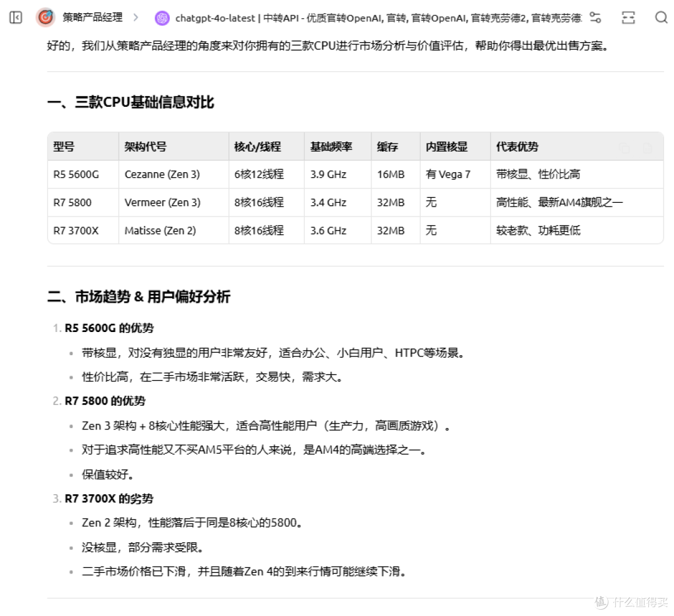This screenshot has width=674, height=616.
Task: Click the bullet 没核显，部分需求受限。
Action: pyautogui.click(x=143, y=547)
